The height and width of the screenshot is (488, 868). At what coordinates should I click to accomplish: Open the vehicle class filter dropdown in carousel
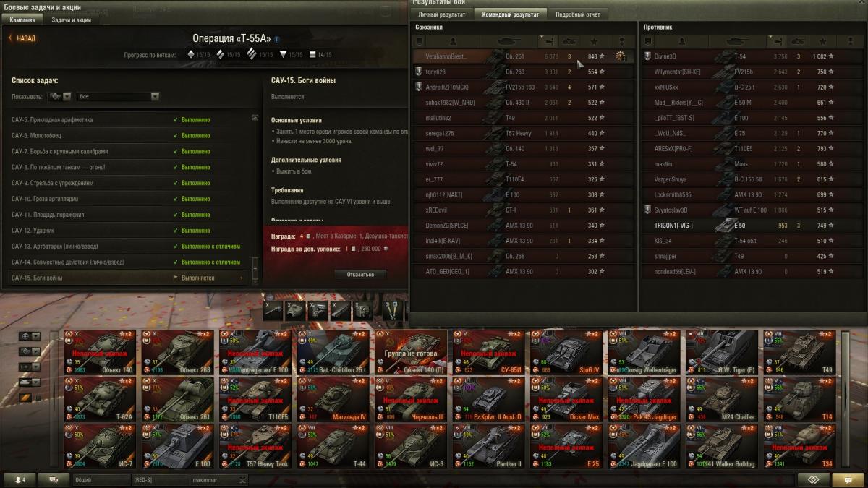pos(30,351)
